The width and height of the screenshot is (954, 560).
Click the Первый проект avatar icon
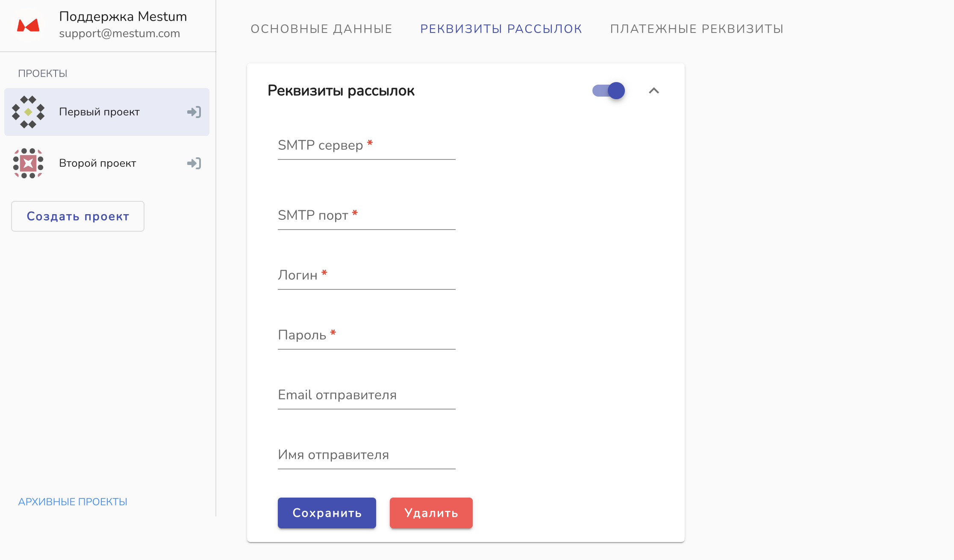point(28,112)
